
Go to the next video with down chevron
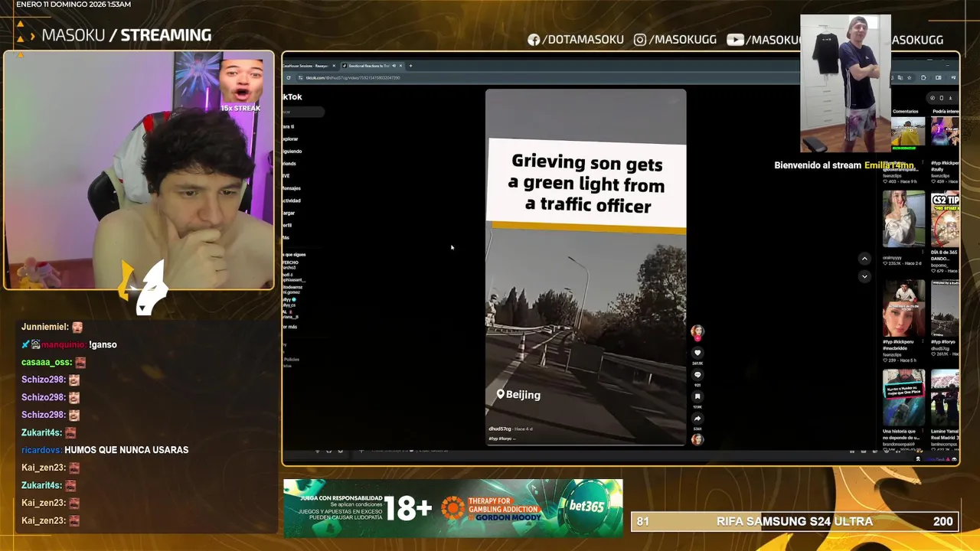click(x=864, y=276)
